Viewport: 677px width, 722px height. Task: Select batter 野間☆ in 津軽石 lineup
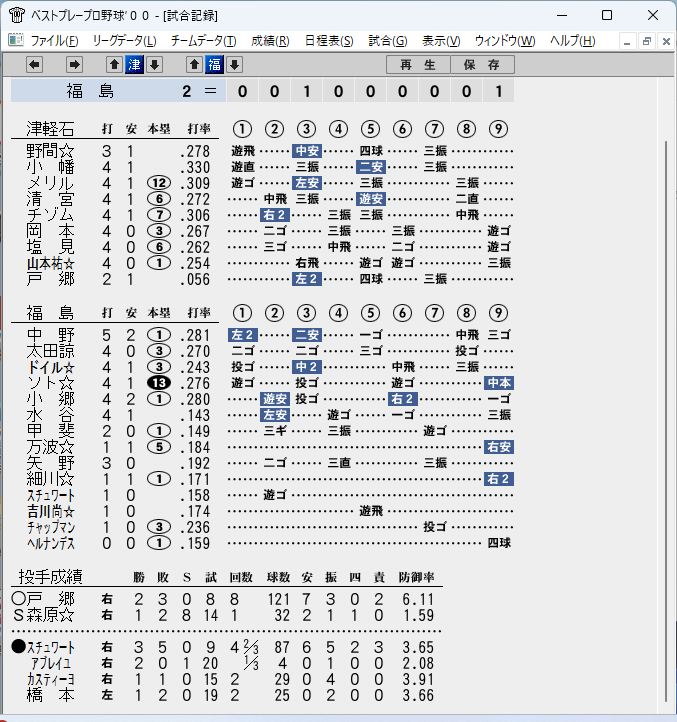pos(50,151)
